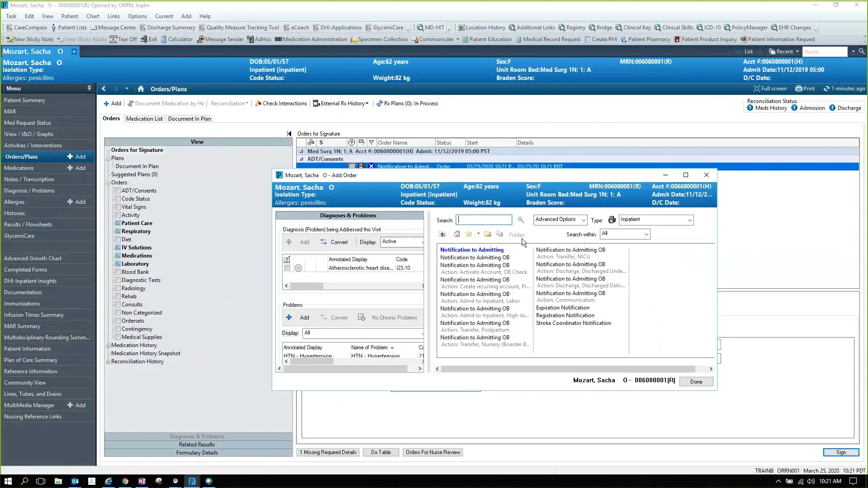
Task: Open the Type dropdown showing Inpatient
Action: click(689, 220)
